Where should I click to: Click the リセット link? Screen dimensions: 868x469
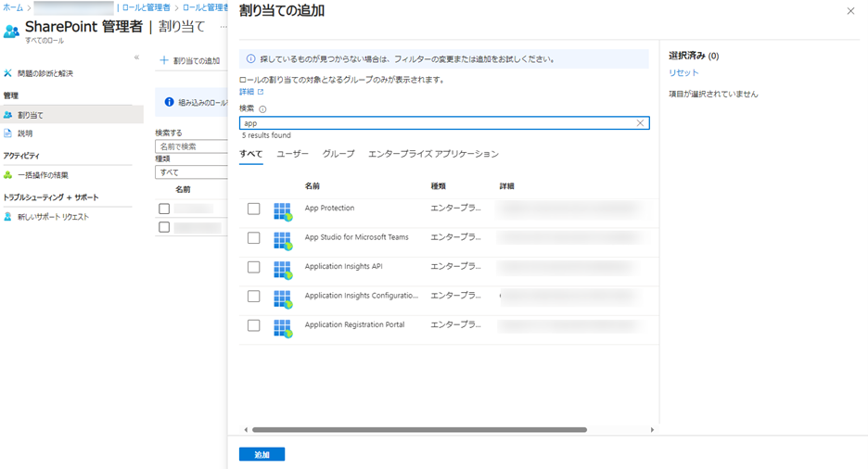pyautogui.click(x=683, y=72)
